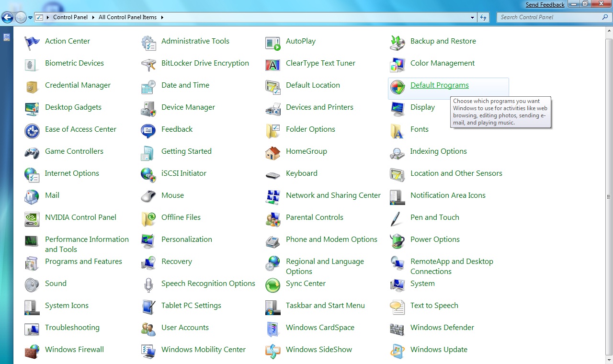Image resolution: width=613 pixels, height=364 pixels.
Task: Open the Performance Information and Tools link
Action: [87, 244]
